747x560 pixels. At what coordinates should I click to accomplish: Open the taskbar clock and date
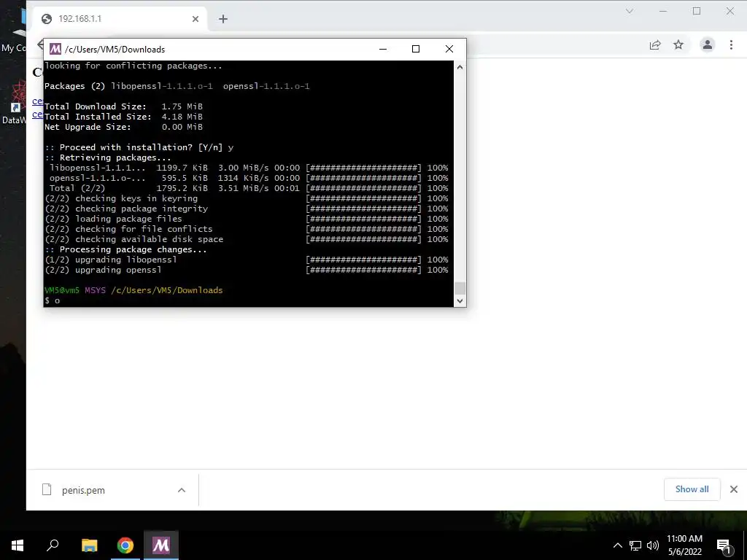pos(684,545)
